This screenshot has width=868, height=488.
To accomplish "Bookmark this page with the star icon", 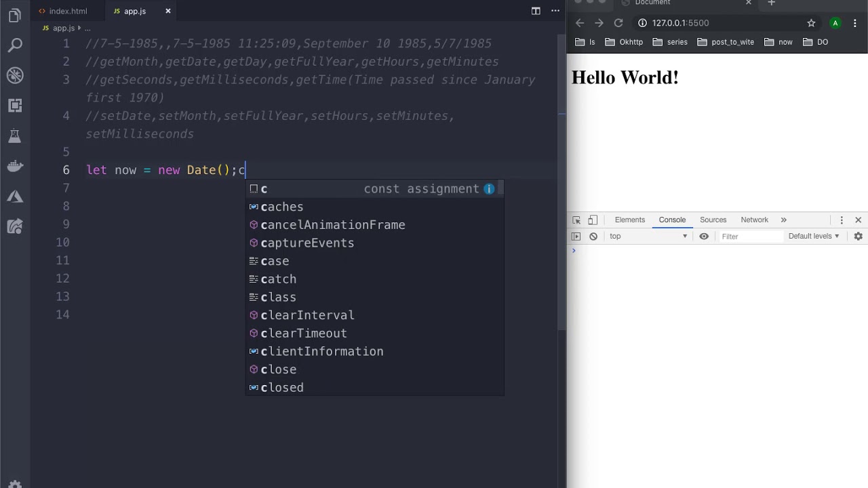I will point(811,23).
